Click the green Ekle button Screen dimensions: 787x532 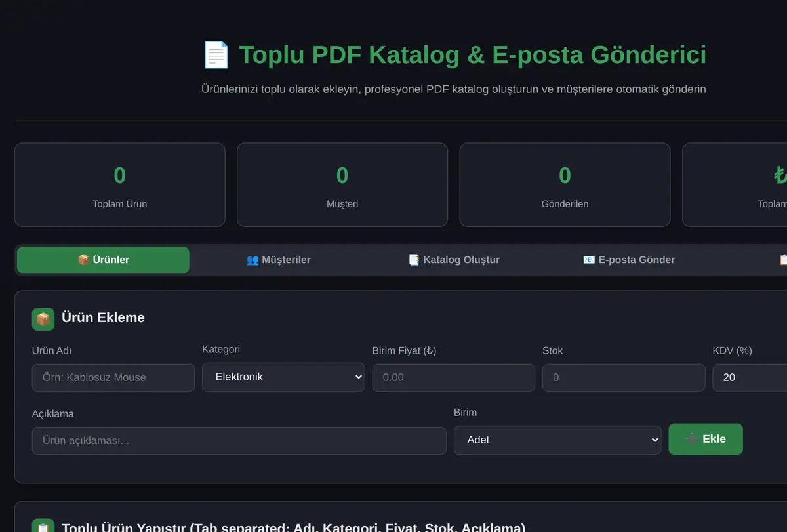pyautogui.click(x=706, y=439)
